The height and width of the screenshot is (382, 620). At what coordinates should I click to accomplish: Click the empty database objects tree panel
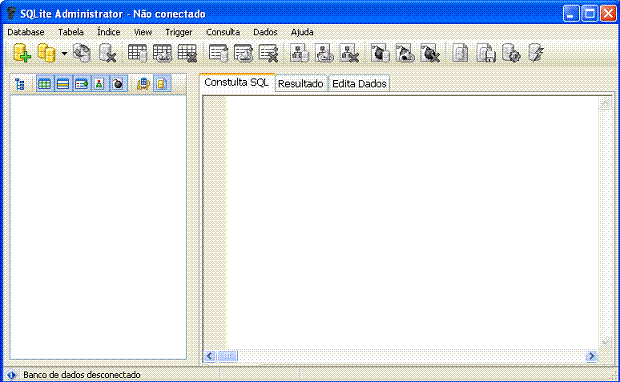(98, 227)
